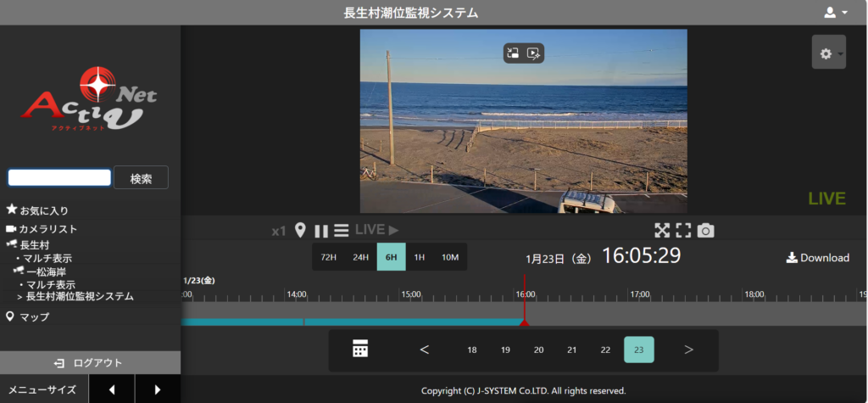Select the 72H timeline range

[328, 257]
